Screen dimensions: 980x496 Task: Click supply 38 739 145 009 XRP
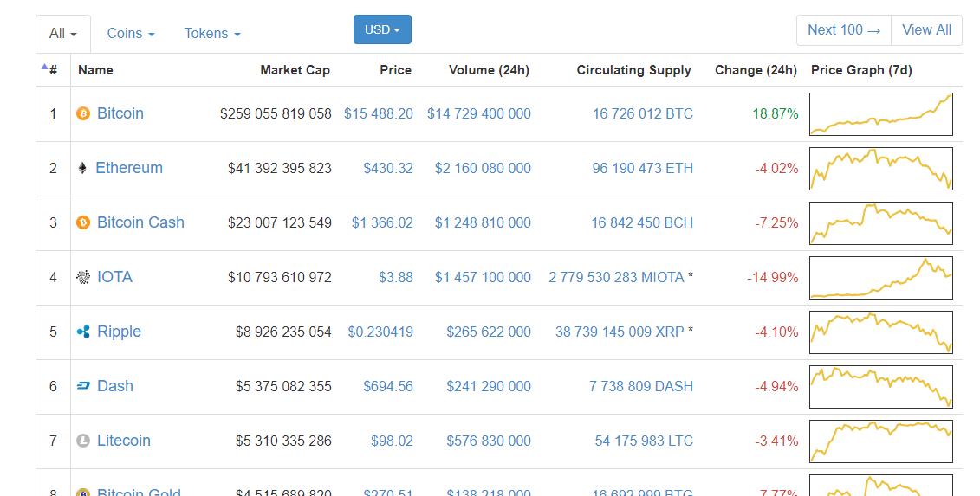tap(620, 332)
